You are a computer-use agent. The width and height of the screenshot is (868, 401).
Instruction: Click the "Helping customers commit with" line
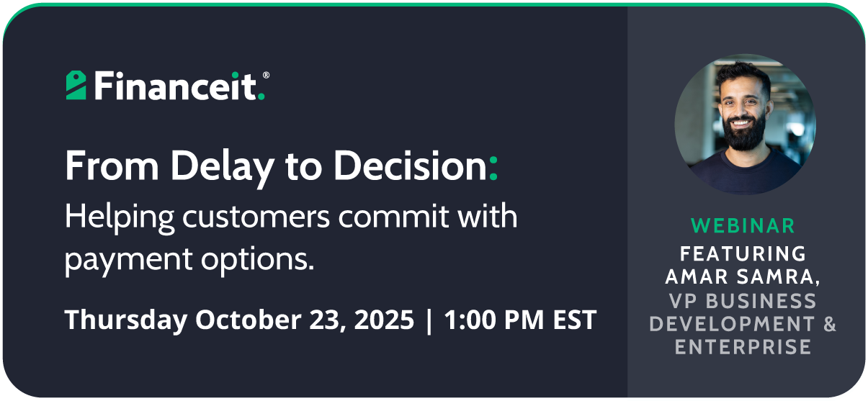291,216
